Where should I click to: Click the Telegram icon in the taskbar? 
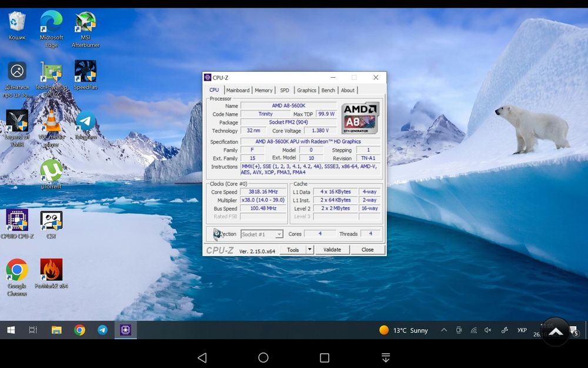click(102, 330)
